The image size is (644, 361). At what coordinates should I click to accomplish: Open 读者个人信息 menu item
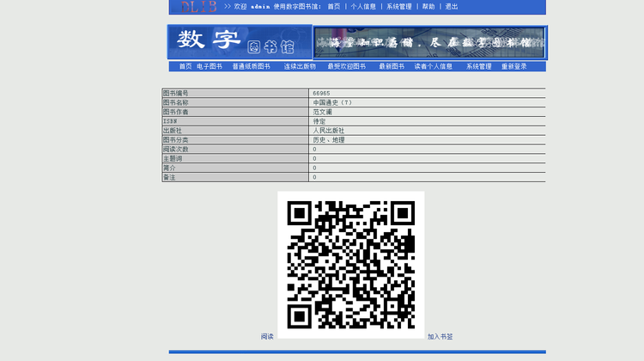(x=434, y=66)
